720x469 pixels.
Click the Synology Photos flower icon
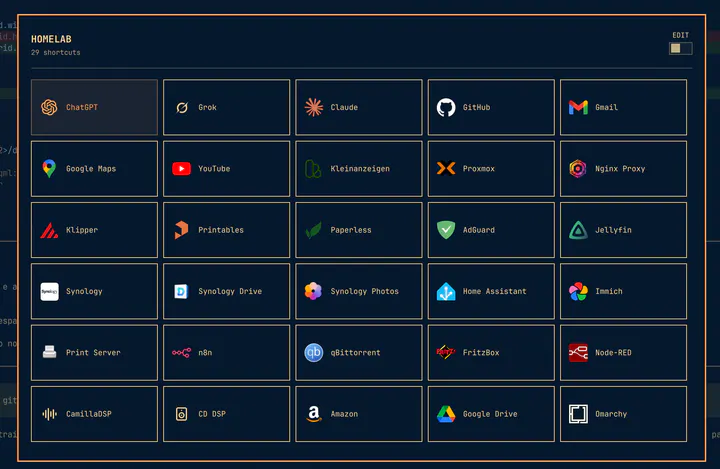coord(313,291)
